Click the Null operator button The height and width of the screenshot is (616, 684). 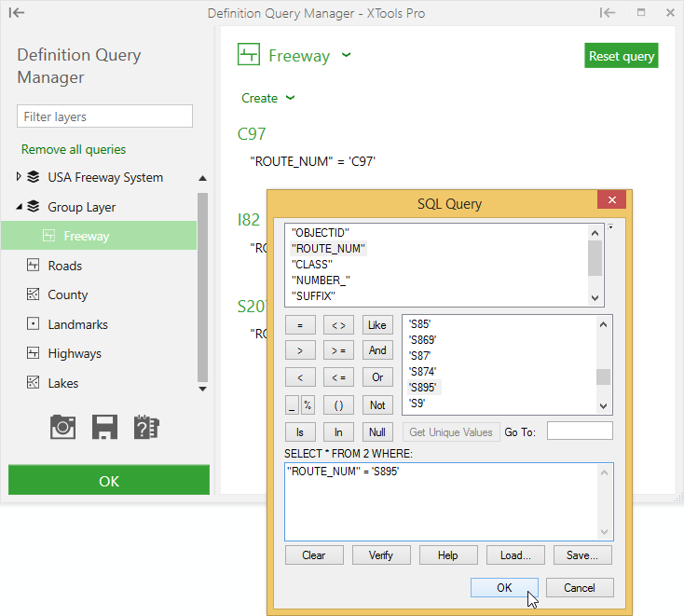point(377,431)
